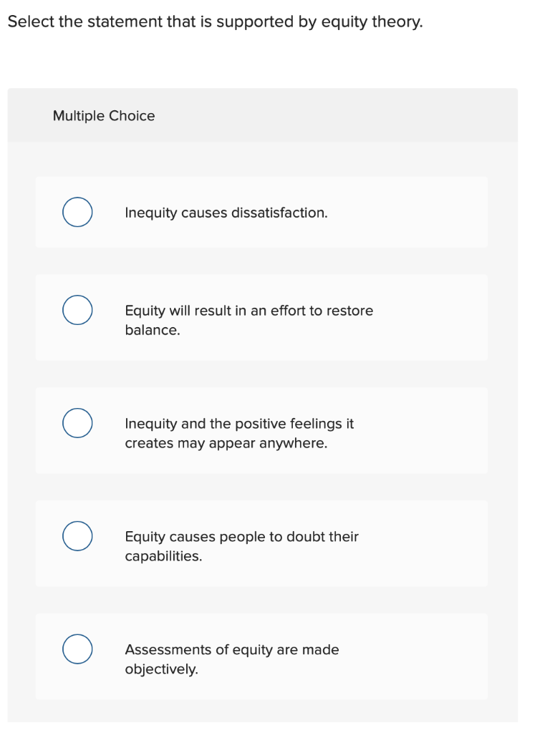Select the radio button for 'Inequity causes dissatisfaction'
560x733 pixels.
coord(77,212)
